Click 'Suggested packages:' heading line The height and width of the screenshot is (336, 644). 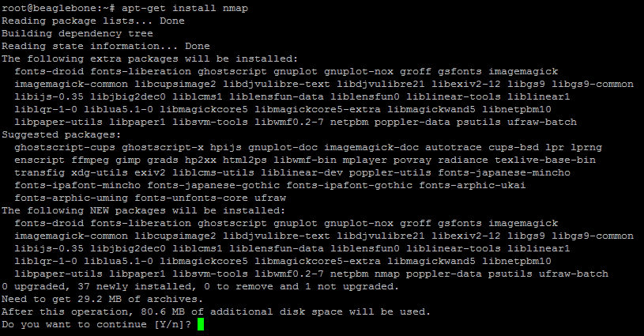coord(62,134)
